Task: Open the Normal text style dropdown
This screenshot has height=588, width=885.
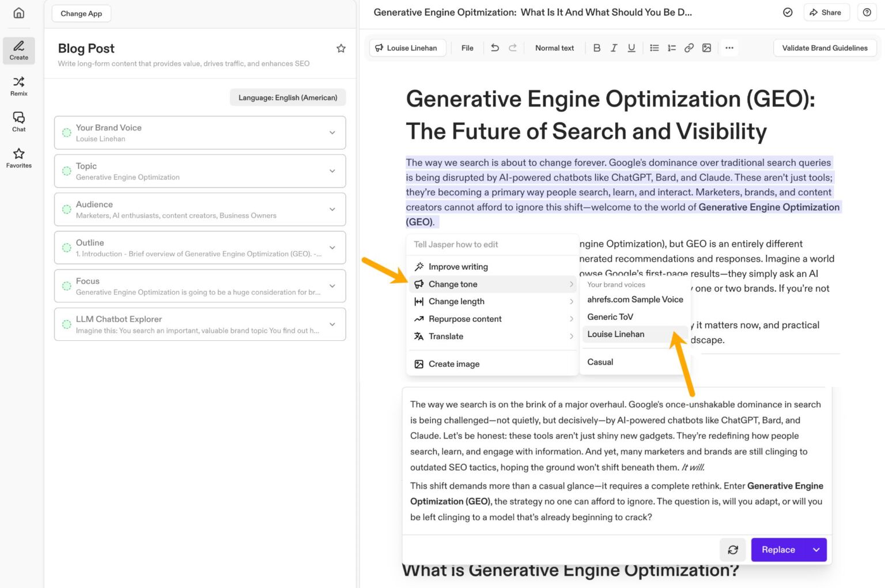Action: (554, 48)
